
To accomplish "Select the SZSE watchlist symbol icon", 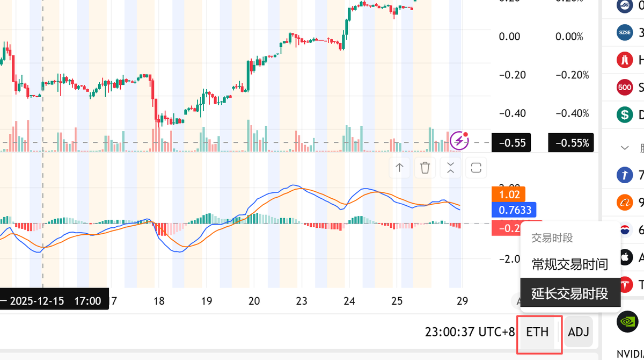I will point(625,32).
